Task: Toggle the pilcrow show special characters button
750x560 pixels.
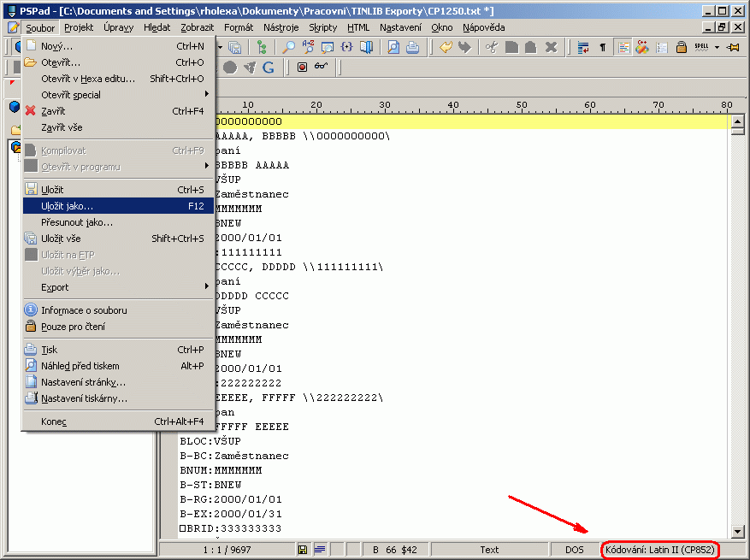Action: tap(603, 47)
